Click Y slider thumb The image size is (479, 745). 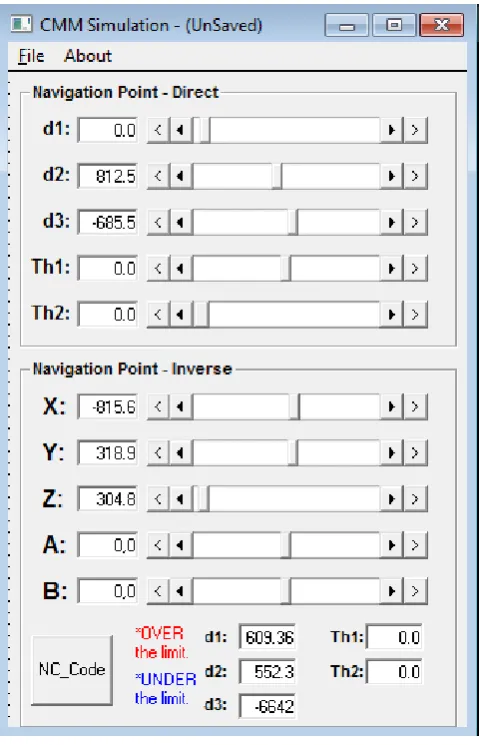pyautogui.click(x=293, y=453)
